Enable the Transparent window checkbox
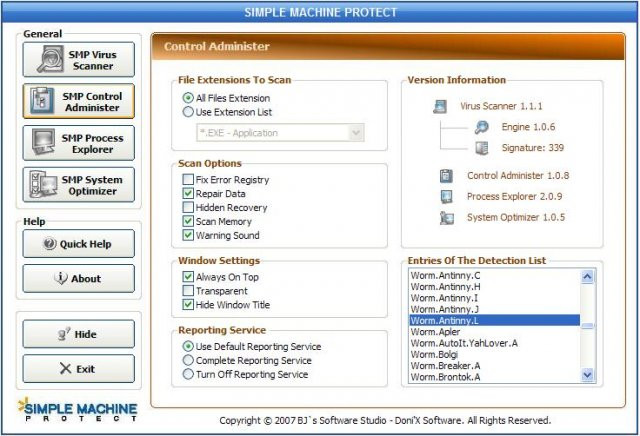The width and height of the screenshot is (640, 436). tap(188, 291)
